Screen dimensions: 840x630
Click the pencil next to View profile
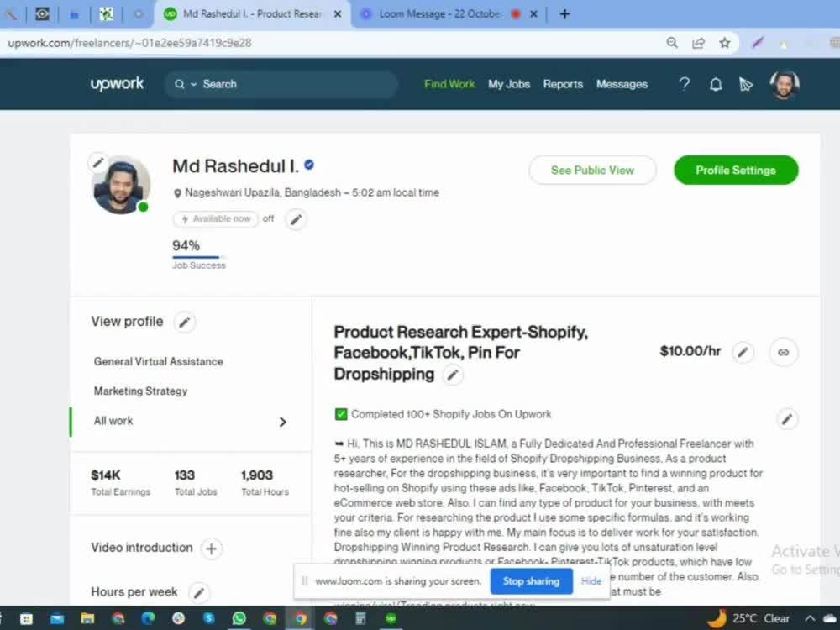pos(184,322)
